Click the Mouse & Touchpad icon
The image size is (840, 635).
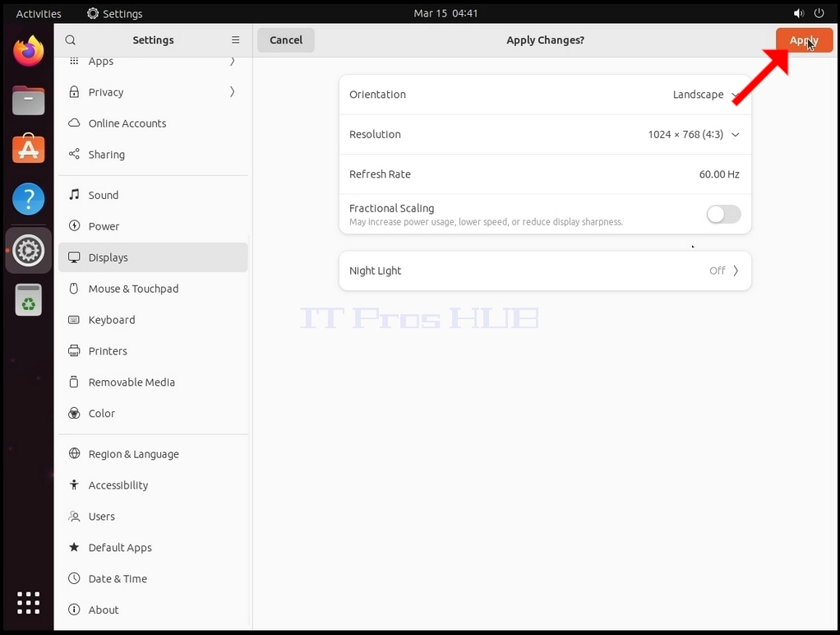coord(75,288)
